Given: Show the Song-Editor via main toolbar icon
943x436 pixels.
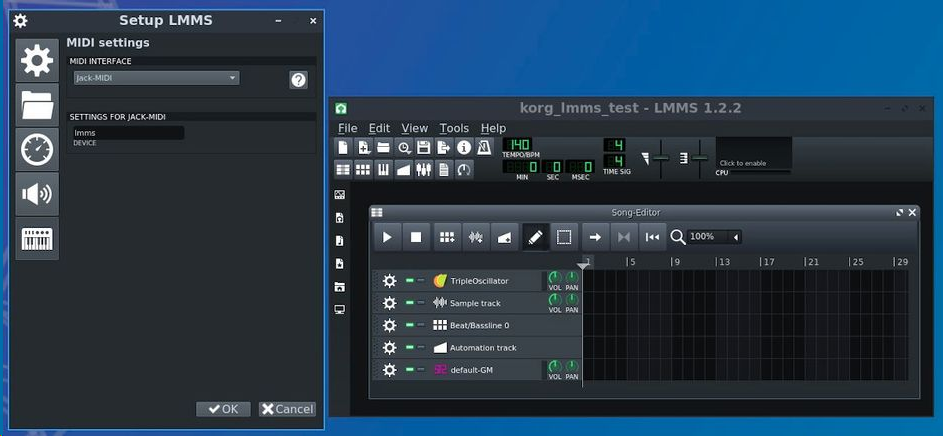Looking at the screenshot, I should (x=343, y=170).
